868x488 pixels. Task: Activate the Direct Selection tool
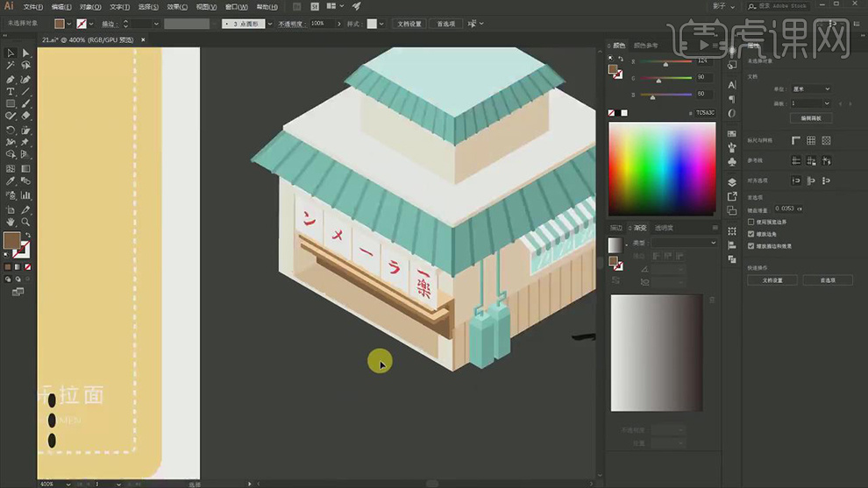click(25, 53)
